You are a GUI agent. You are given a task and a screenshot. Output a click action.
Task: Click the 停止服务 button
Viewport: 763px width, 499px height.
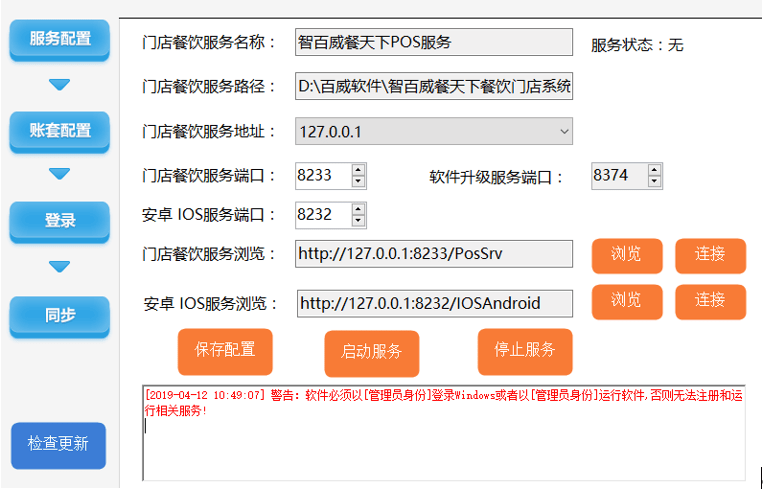coord(525,351)
